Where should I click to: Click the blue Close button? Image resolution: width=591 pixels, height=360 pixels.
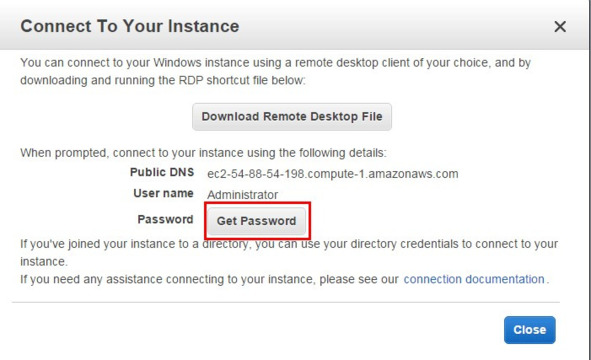[x=530, y=330]
